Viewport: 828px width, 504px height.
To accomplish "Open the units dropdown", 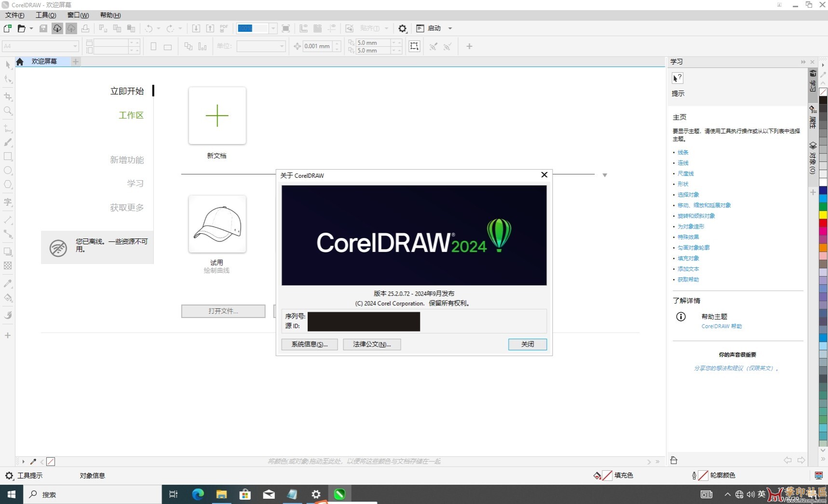I will tap(282, 46).
